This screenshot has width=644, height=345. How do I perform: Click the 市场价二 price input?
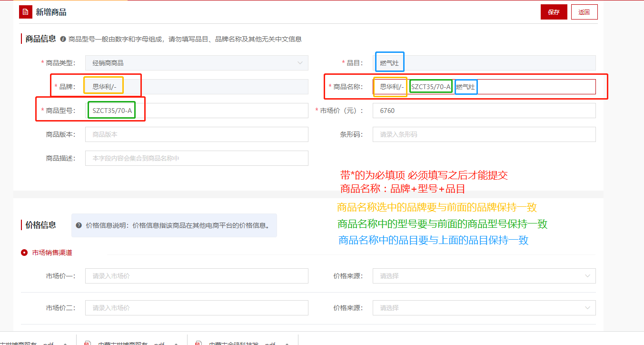(x=197, y=308)
